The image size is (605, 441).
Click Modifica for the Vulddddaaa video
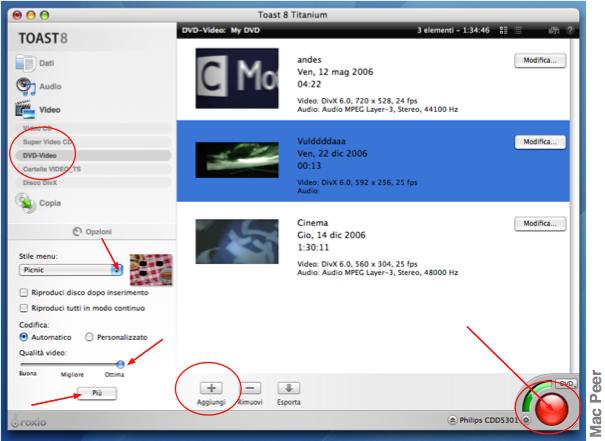[540, 142]
